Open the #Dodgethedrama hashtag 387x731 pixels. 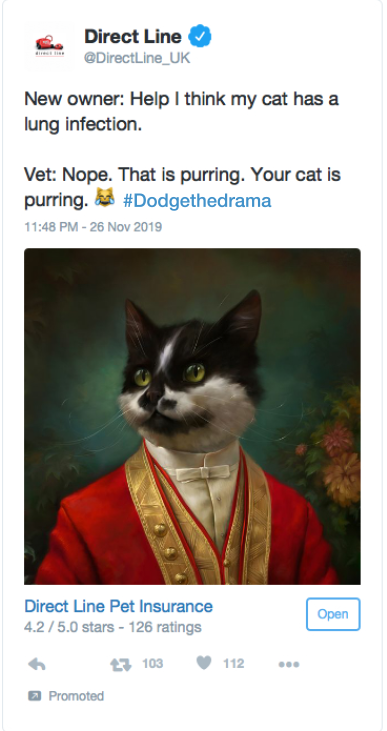197,200
